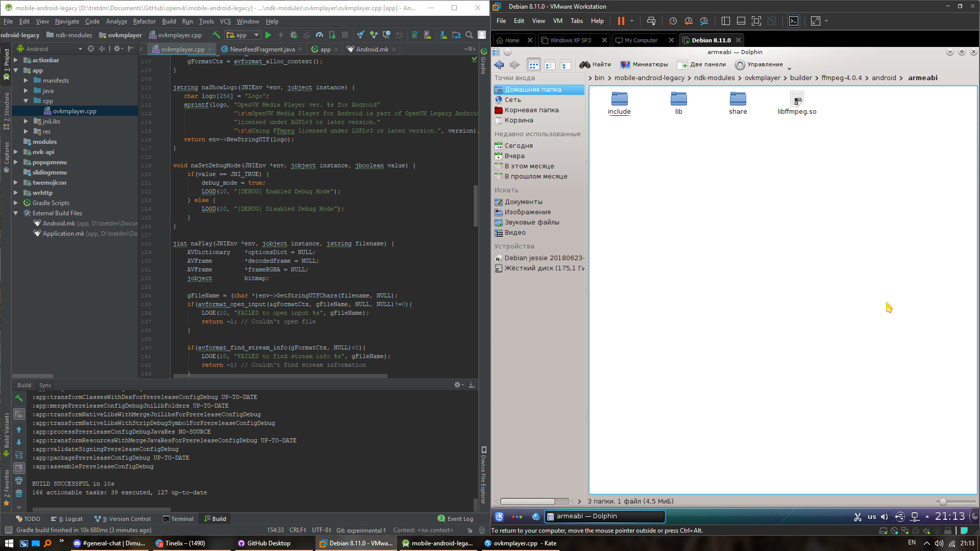Toggle Две панели split view

tap(701, 65)
